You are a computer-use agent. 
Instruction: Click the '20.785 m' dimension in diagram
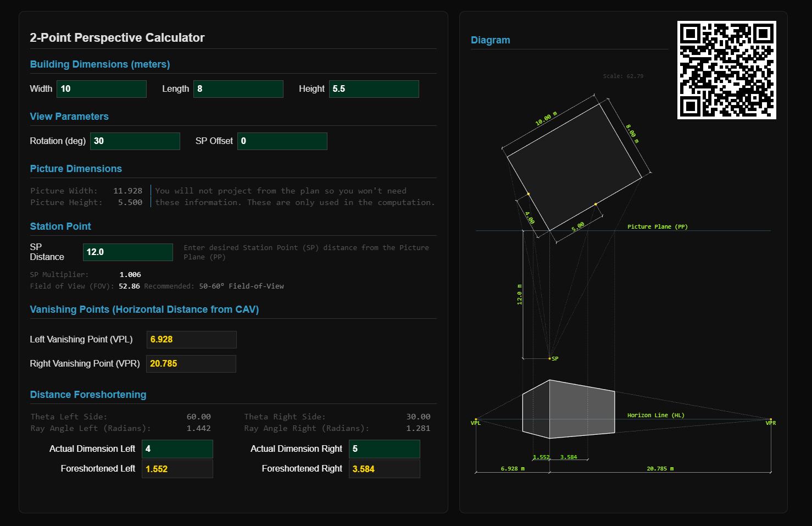[660, 469]
